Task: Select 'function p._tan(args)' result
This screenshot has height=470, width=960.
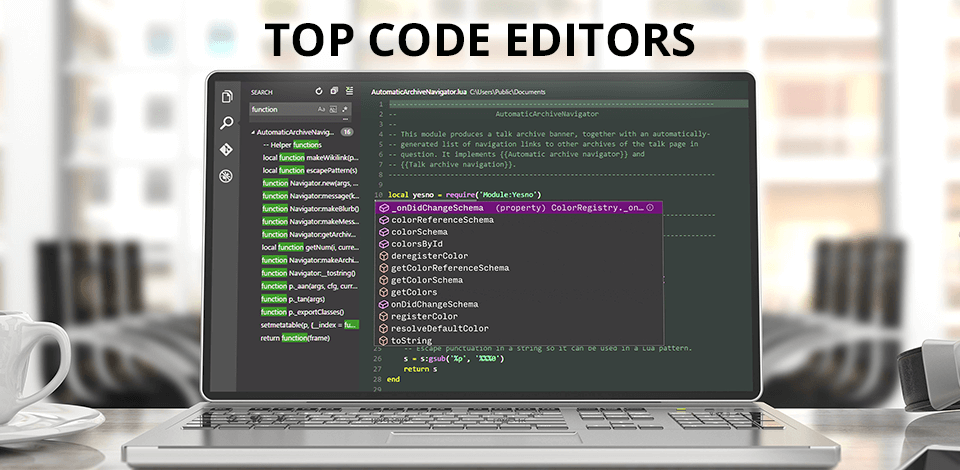Action: click(294, 299)
